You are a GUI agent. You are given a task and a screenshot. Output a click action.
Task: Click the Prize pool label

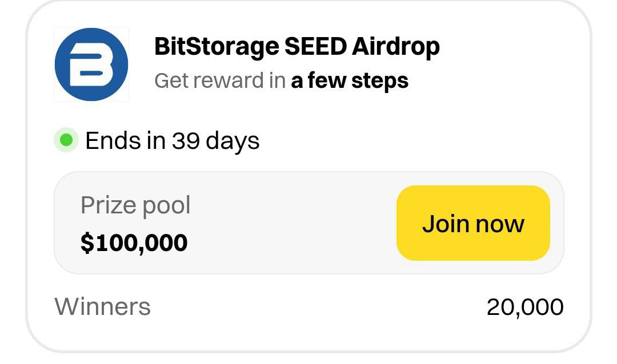135,205
